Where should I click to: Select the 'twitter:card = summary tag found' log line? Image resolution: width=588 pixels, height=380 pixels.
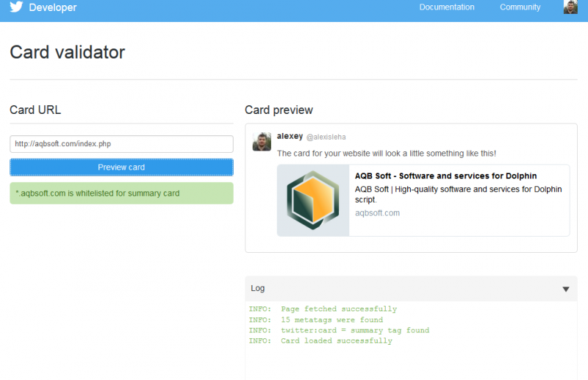click(x=339, y=330)
